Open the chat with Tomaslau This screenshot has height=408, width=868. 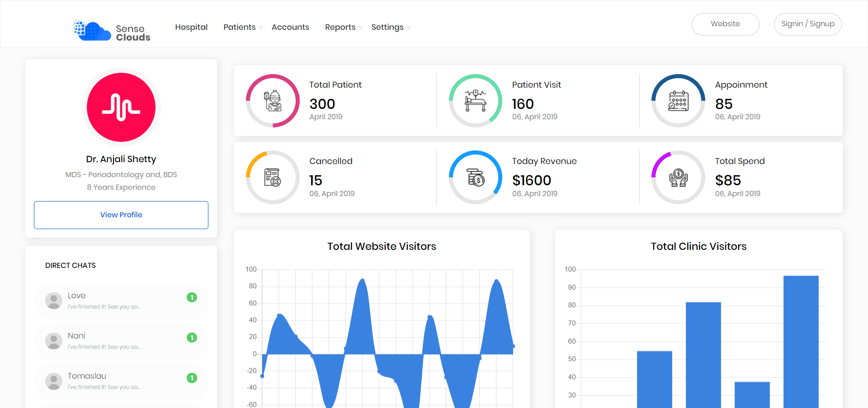(x=121, y=381)
